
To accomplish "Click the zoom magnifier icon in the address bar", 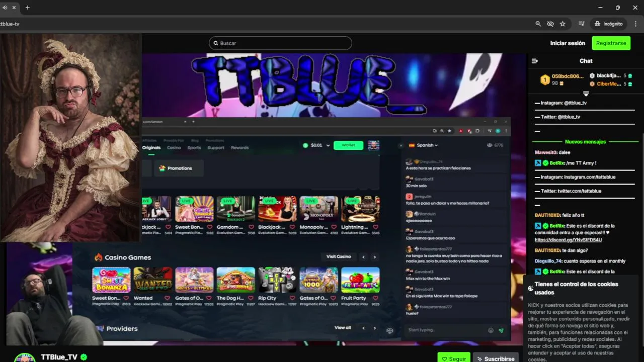I will pyautogui.click(x=538, y=24).
